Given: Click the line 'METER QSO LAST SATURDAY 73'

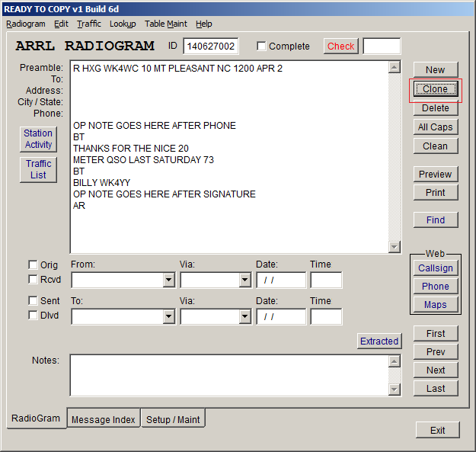Looking at the screenshot, I should [143, 160].
